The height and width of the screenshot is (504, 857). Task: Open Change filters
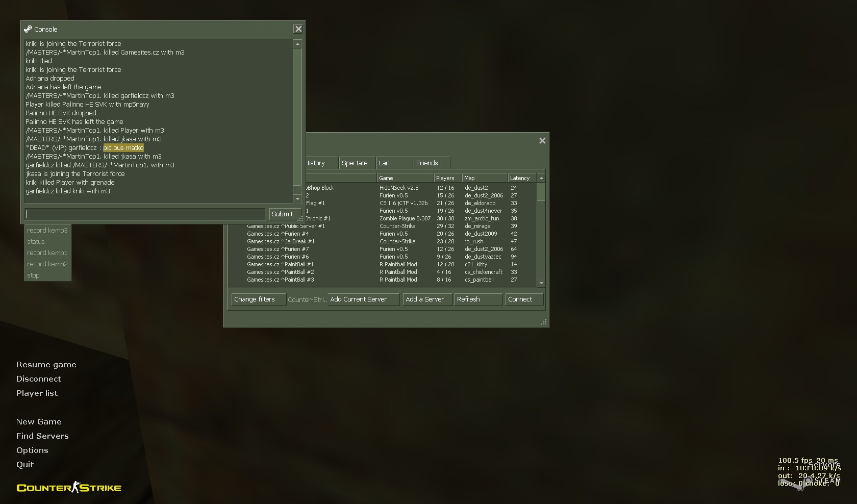(259, 299)
